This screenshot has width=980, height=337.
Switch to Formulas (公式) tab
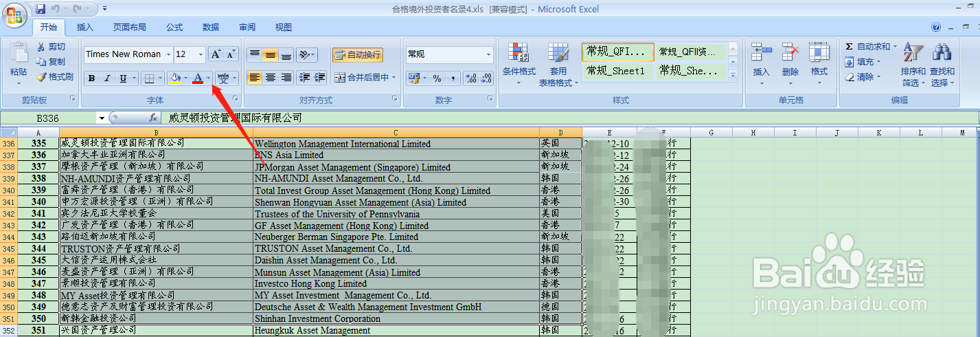click(174, 28)
